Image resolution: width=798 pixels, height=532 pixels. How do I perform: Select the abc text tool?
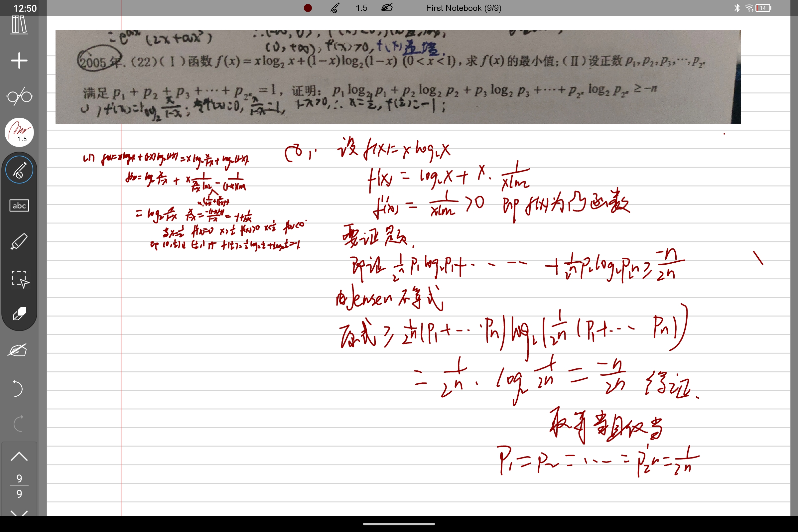pyautogui.click(x=19, y=205)
